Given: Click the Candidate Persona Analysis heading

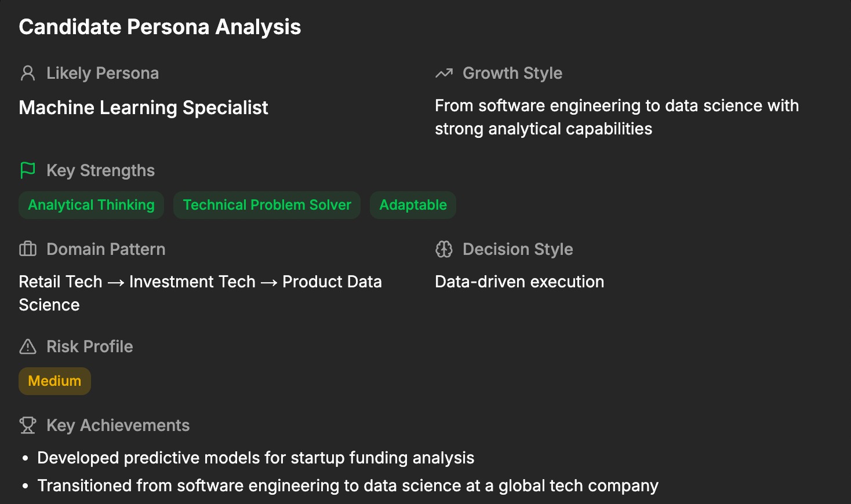Looking at the screenshot, I should pyautogui.click(x=160, y=27).
